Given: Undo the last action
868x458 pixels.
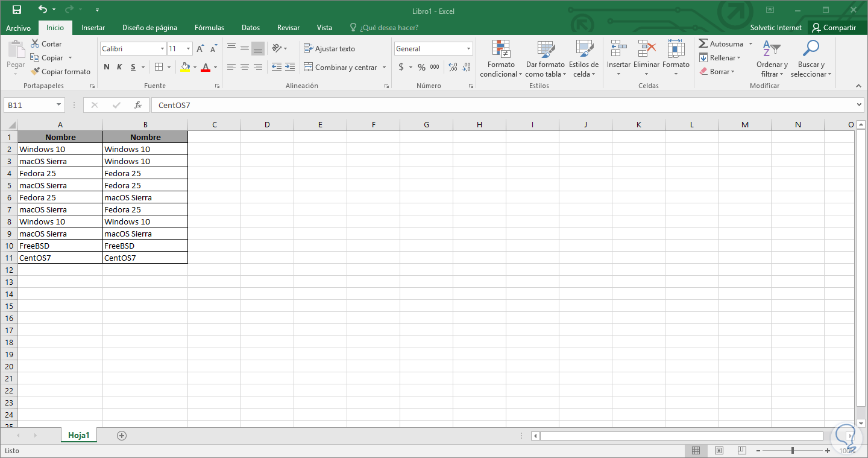Looking at the screenshot, I should click(42, 10).
